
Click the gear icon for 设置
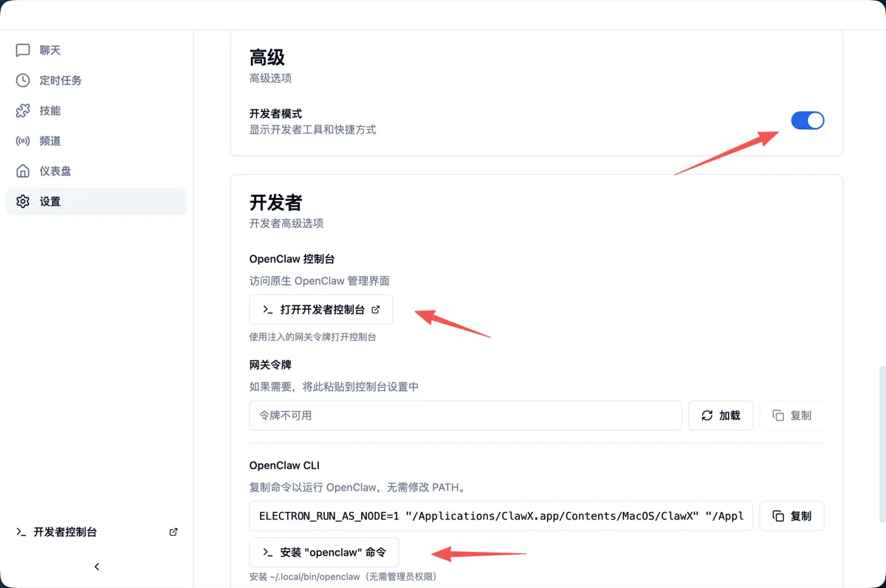pyautogui.click(x=23, y=201)
